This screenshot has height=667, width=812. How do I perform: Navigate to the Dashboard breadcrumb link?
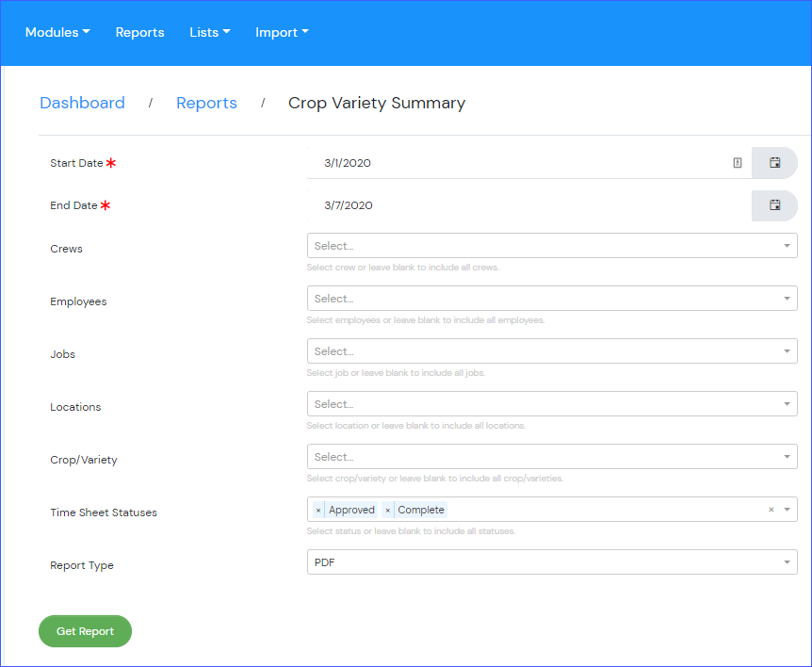(x=82, y=103)
